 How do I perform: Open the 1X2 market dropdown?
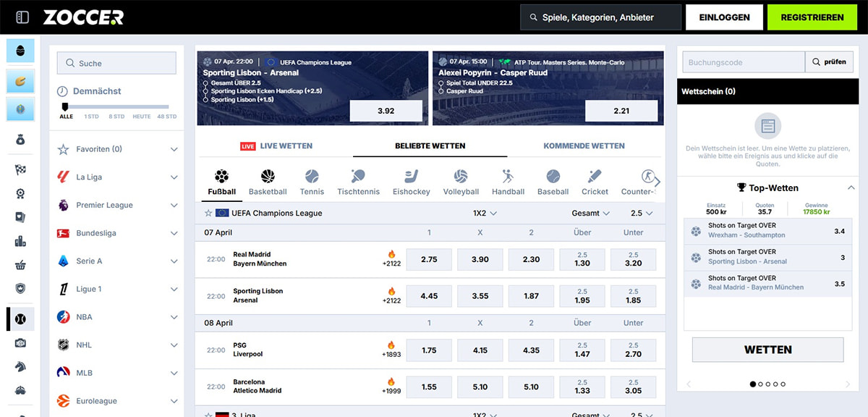(485, 214)
